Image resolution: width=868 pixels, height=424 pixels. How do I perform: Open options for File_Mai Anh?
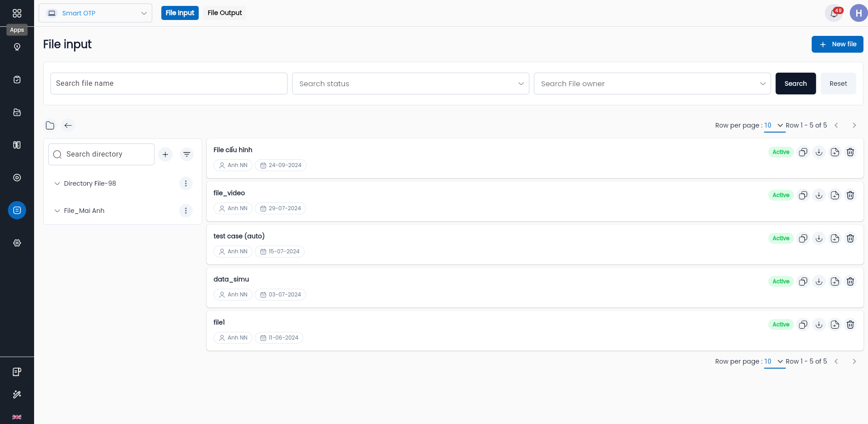tap(185, 211)
